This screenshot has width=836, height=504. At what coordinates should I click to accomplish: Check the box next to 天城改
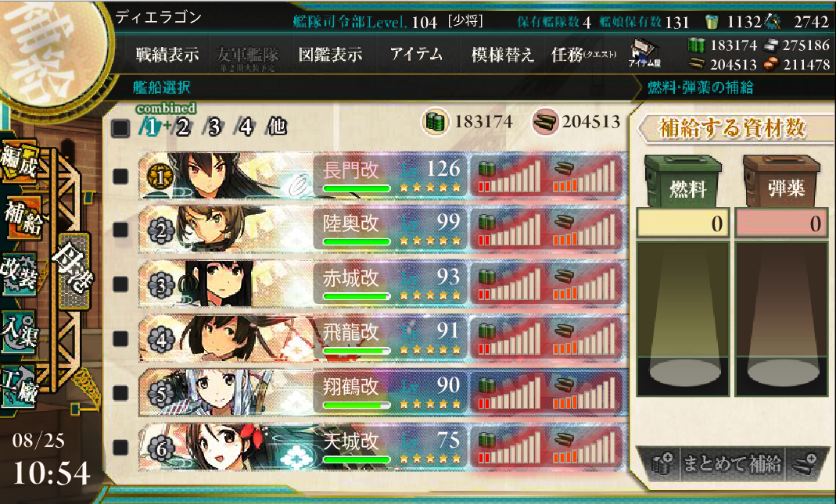(x=120, y=448)
